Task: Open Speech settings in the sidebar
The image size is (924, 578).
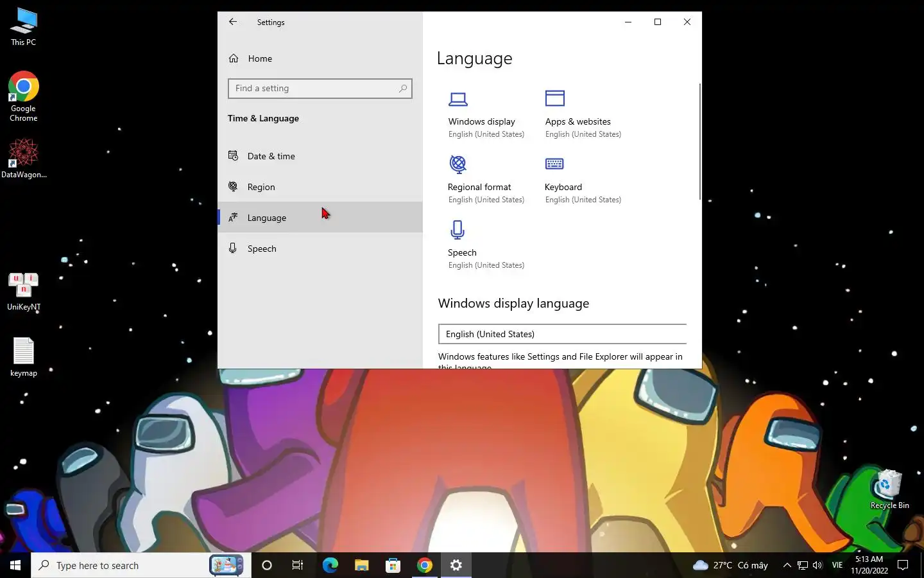Action: click(320, 249)
